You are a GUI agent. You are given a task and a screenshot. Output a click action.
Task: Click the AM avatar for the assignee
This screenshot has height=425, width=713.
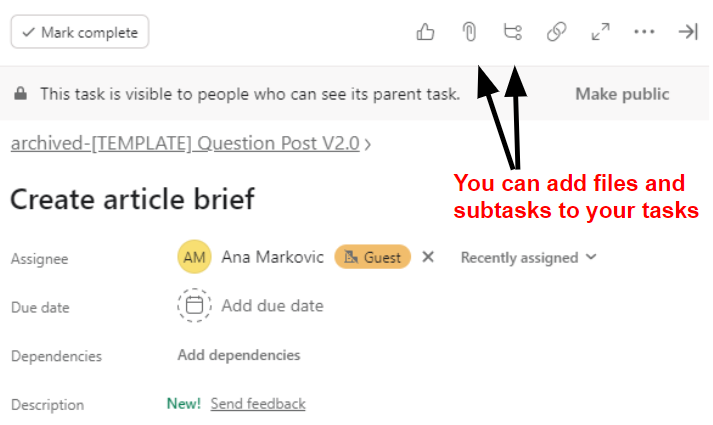tap(194, 257)
